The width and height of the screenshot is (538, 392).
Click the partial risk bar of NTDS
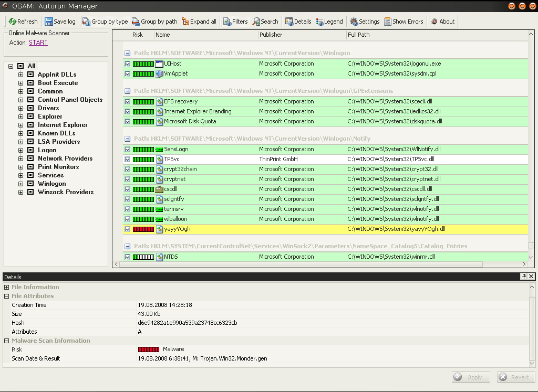(x=143, y=257)
